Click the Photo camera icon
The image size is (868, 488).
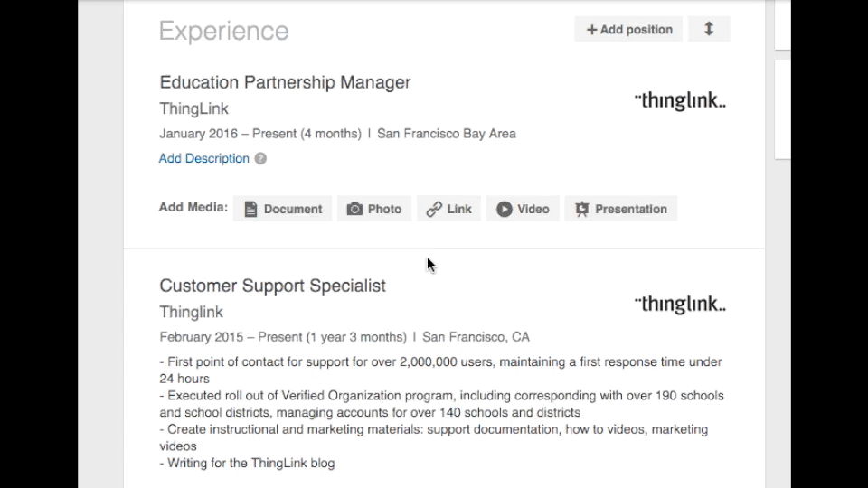(x=354, y=209)
